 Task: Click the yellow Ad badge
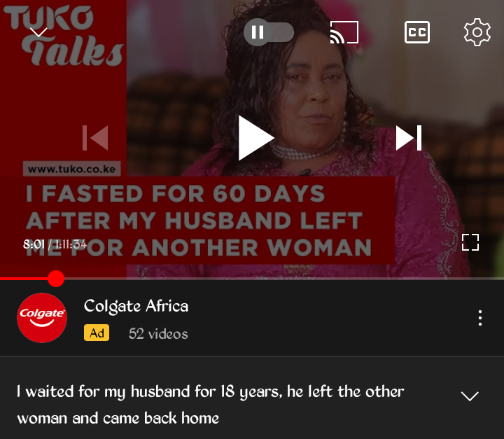click(97, 333)
